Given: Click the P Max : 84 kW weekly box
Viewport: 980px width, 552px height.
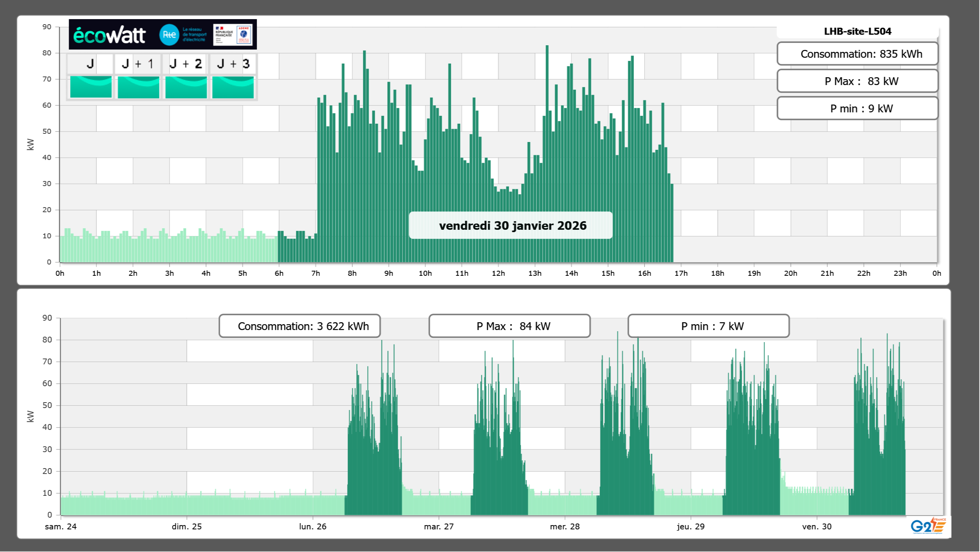Looking at the screenshot, I should pyautogui.click(x=509, y=326).
